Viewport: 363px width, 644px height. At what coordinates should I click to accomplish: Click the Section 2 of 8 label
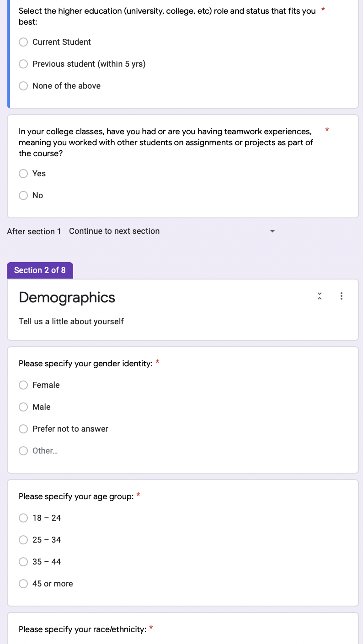[x=40, y=270]
